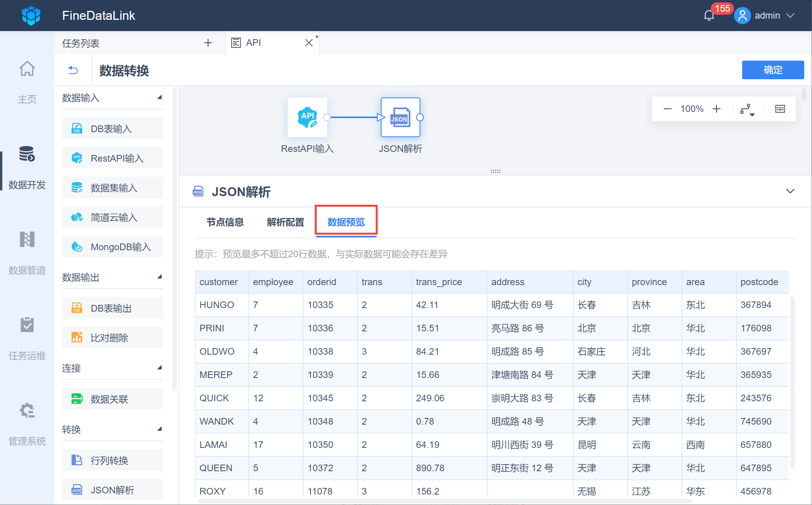Select the JSON解析 node on canvas

(400, 117)
